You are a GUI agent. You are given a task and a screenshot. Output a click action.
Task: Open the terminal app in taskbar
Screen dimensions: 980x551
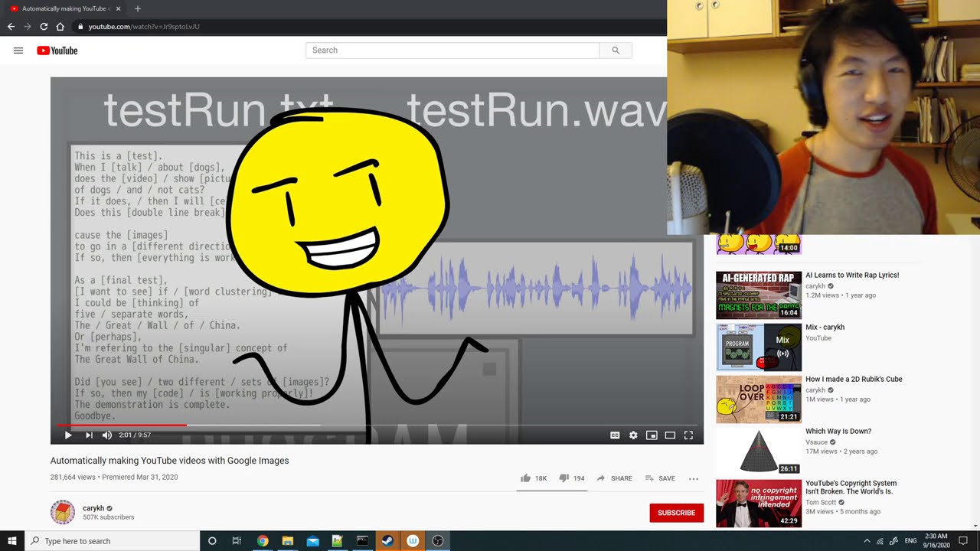[x=362, y=541]
